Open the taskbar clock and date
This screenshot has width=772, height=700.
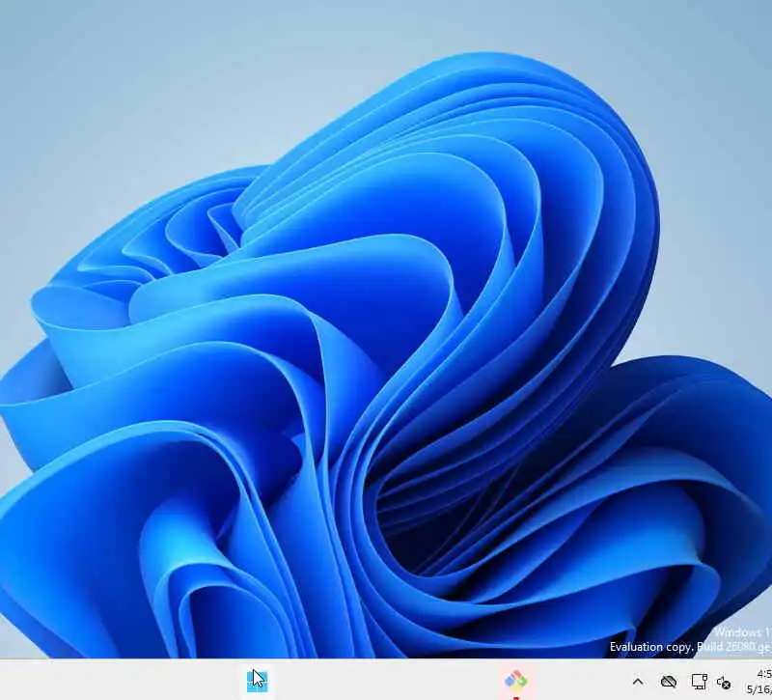(x=759, y=682)
